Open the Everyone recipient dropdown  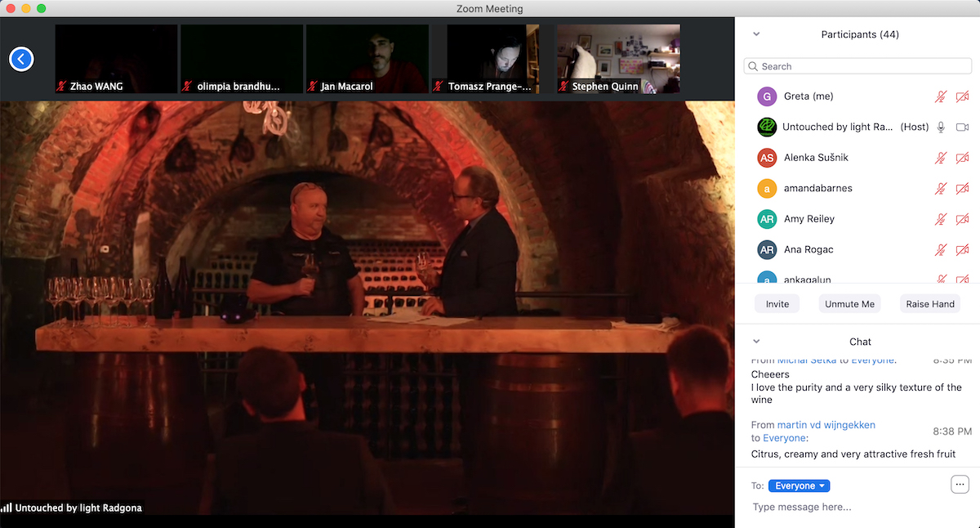[x=799, y=485]
